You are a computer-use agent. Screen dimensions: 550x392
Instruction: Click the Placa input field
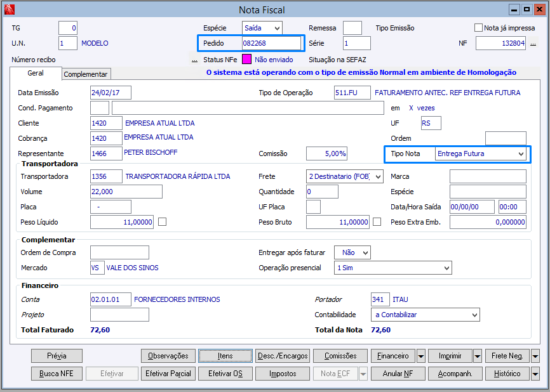(x=111, y=207)
